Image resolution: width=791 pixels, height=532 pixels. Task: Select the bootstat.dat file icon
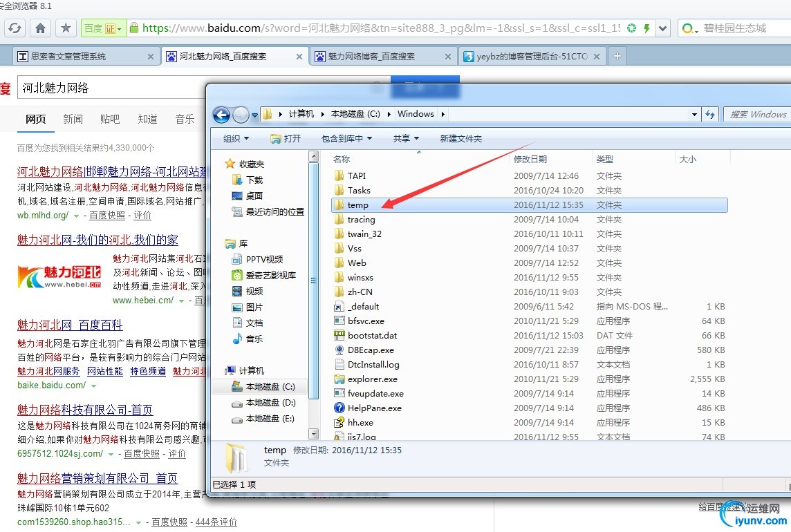[x=339, y=335]
